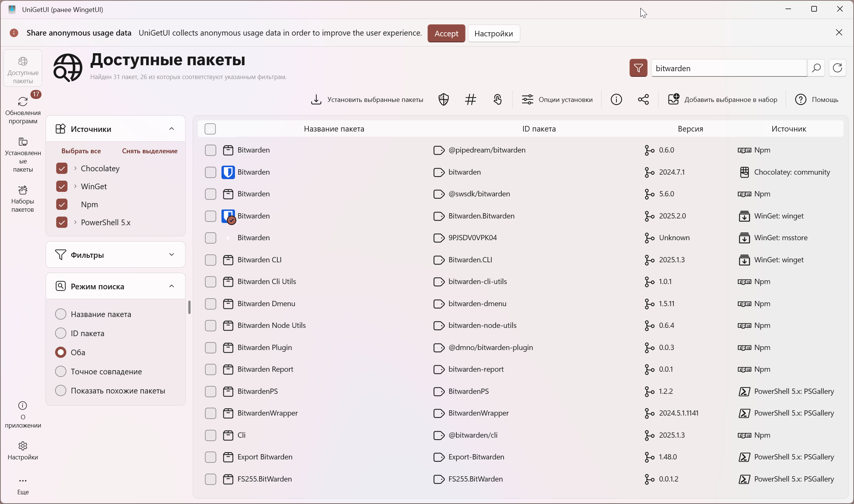854x504 pixels.
Task: Click the shield install-as-administrator icon
Action: coord(444,100)
